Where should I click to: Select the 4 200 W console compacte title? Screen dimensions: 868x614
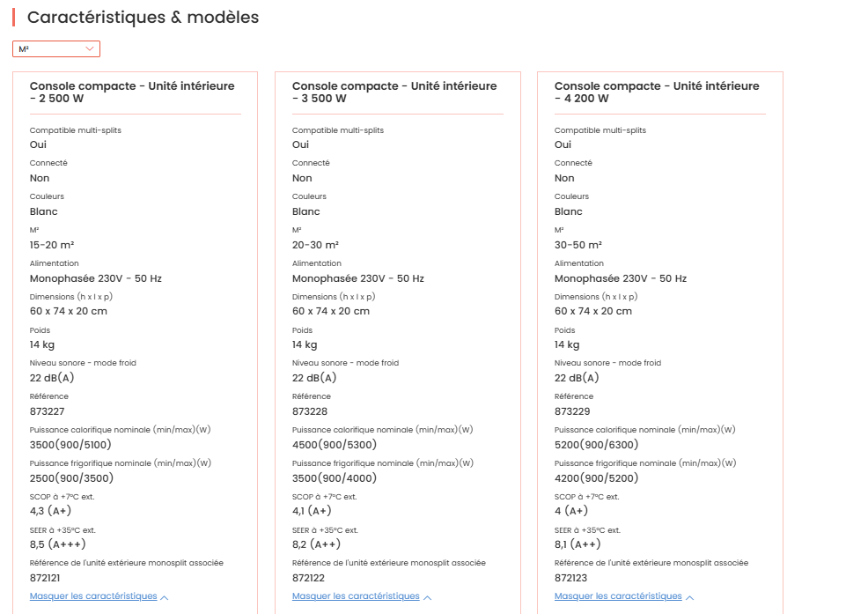[x=657, y=92]
